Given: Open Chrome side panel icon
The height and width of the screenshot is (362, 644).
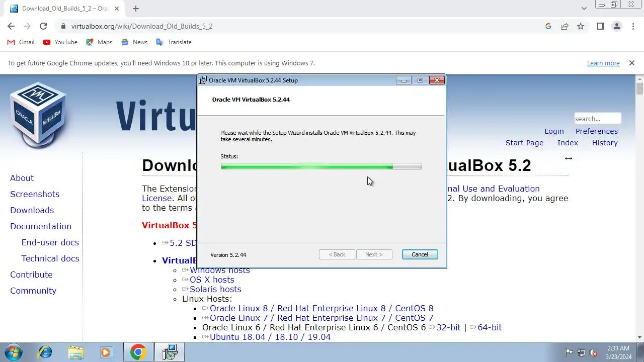Looking at the screenshot, I should (x=600, y=26).
